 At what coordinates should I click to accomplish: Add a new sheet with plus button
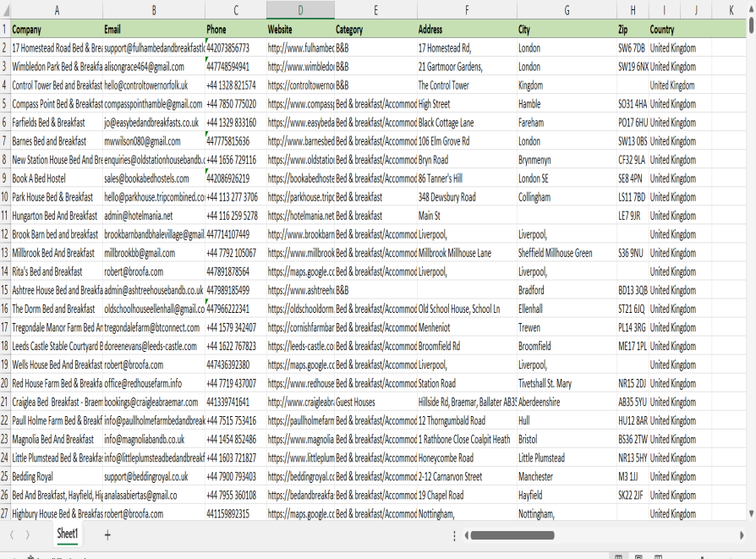(107, 534)
